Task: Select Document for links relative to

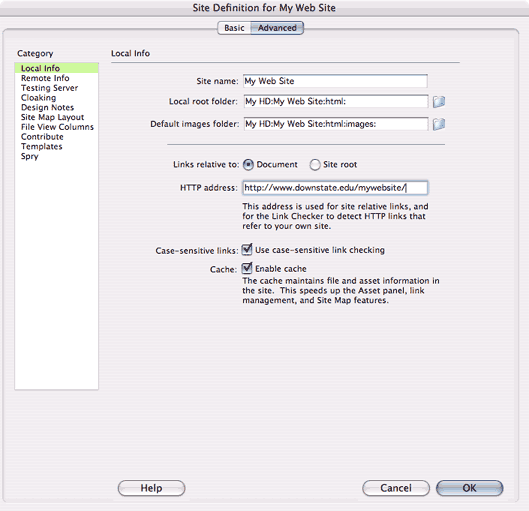Action: 248,165
